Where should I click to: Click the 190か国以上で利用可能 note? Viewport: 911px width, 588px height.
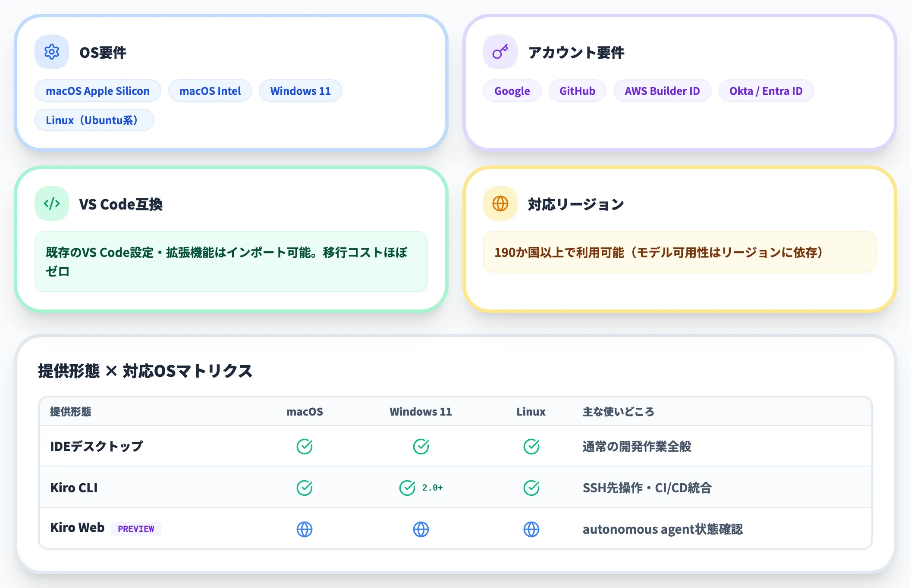coord(680,252)
